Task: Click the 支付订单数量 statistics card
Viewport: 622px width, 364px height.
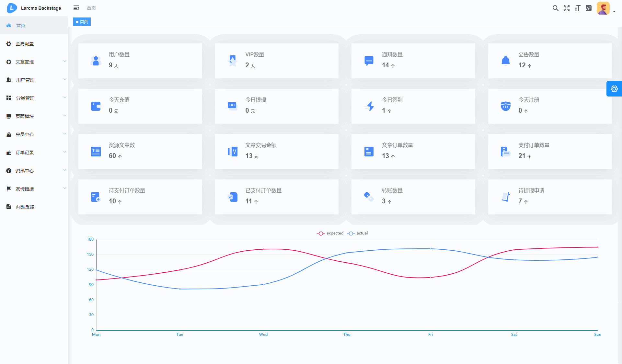Action: [549, 152]
